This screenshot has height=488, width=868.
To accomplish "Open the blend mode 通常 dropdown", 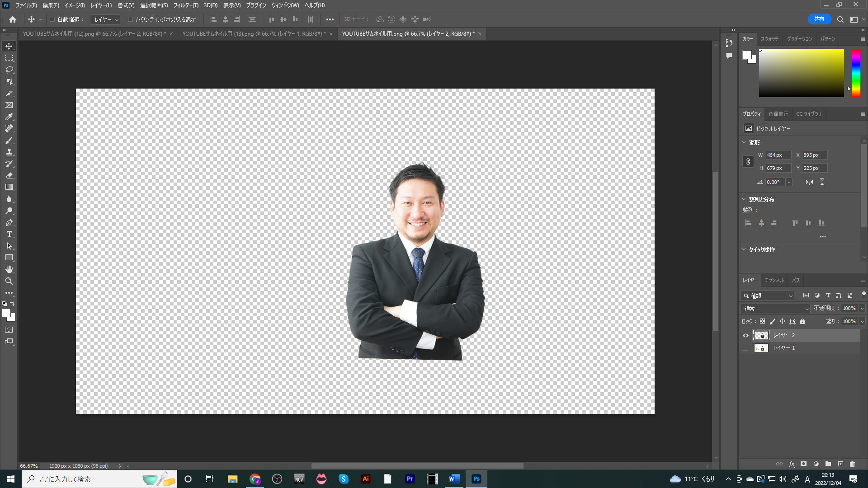I will point(775,309).
